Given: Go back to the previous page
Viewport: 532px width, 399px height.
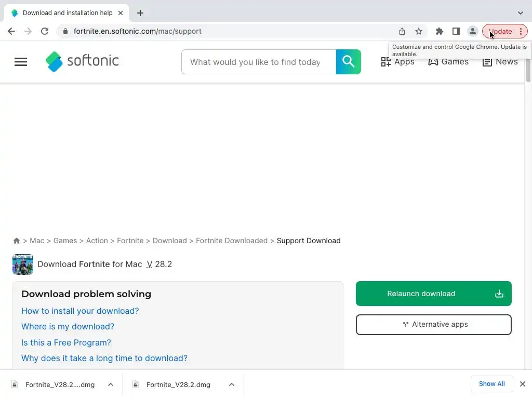Looking at the screenshot, I should (11, 31).
